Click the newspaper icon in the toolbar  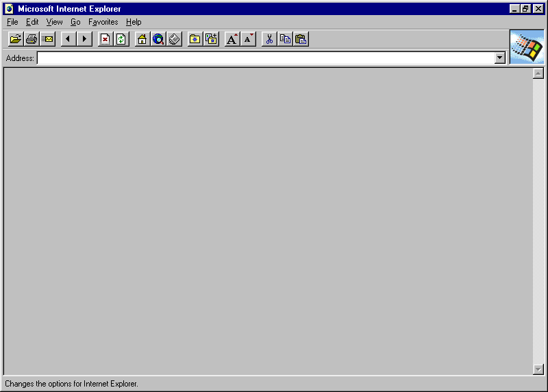coord(175,39)
